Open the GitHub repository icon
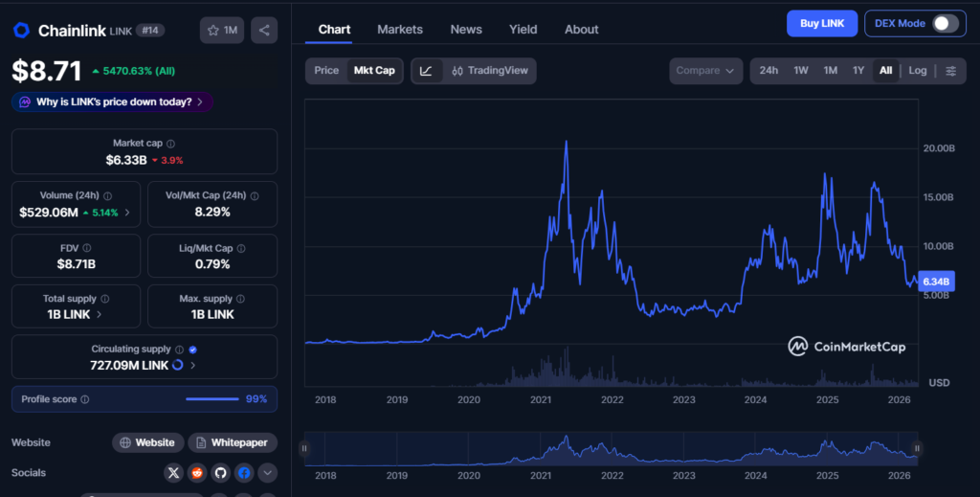980x497 pixels. click(220, 472)
